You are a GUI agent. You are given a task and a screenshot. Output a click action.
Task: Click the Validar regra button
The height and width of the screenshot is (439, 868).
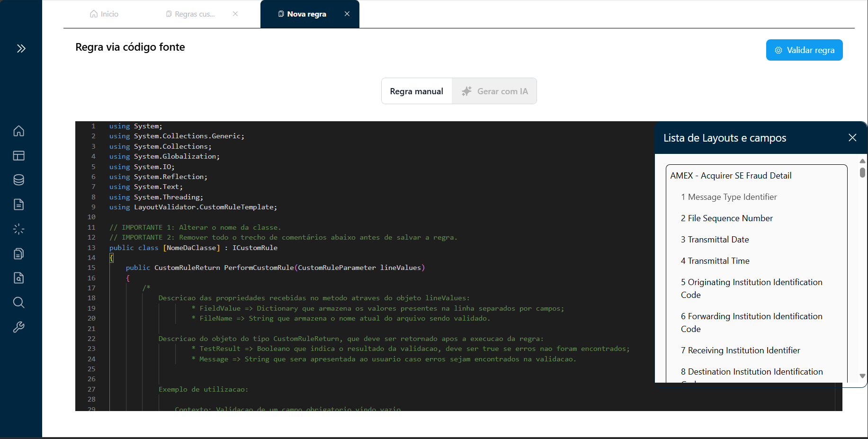[x=804, y=50]
